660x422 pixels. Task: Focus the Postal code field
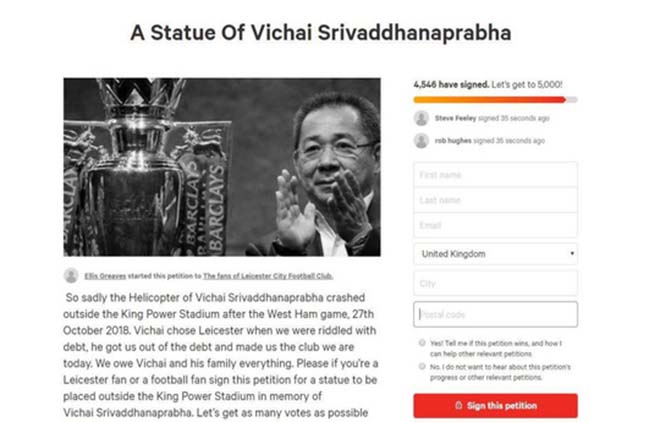pos(495,314)
